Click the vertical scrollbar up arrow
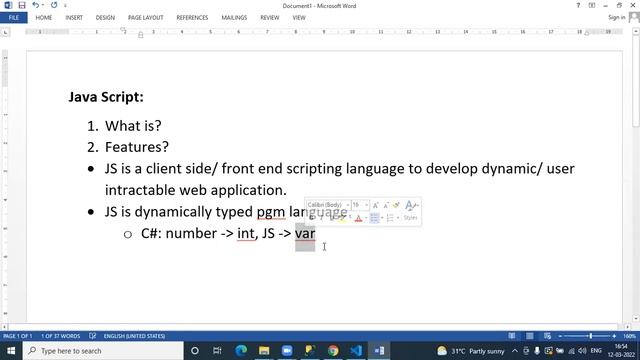The height and width of the screenshot is (360, 640). point(636,31)
